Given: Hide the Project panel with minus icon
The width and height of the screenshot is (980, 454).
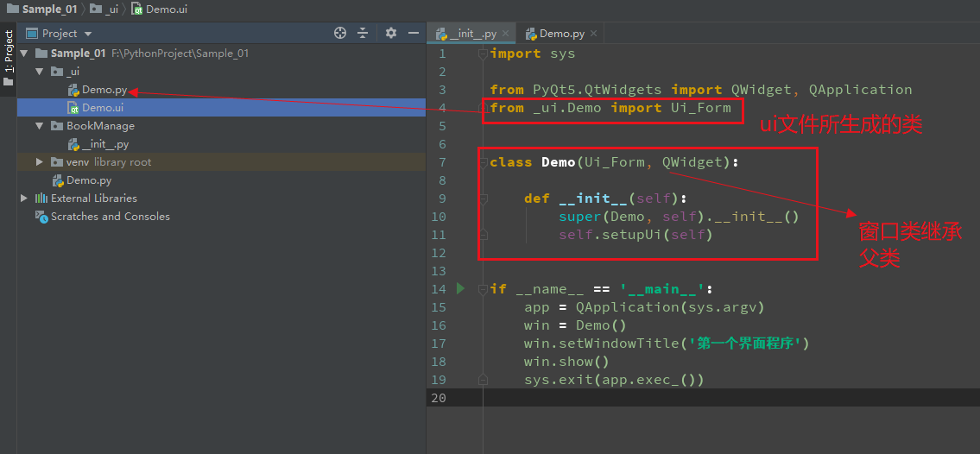Looking at the screenshot, I should 413,33.
